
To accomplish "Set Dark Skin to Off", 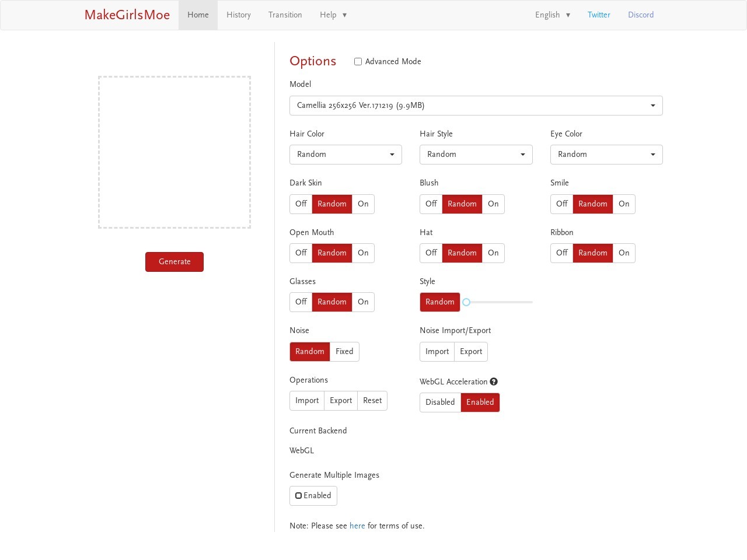I will [301, 204].
